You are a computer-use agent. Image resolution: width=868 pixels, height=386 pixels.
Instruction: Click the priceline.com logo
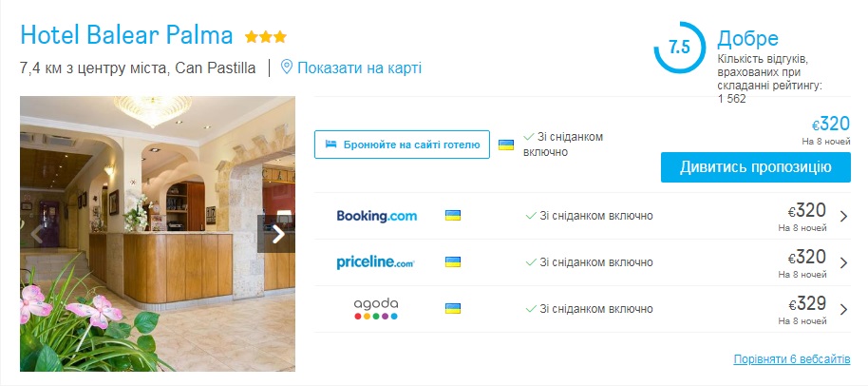376,262
